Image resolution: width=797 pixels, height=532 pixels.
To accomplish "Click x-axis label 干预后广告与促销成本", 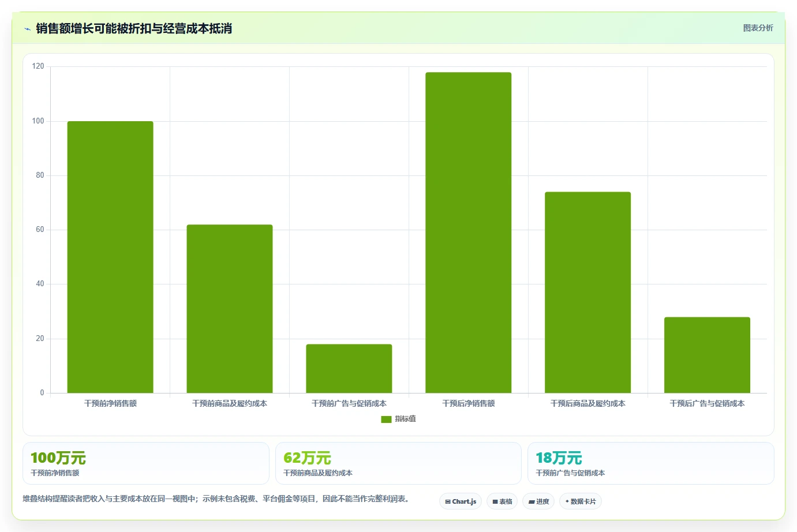I will 707,403.
